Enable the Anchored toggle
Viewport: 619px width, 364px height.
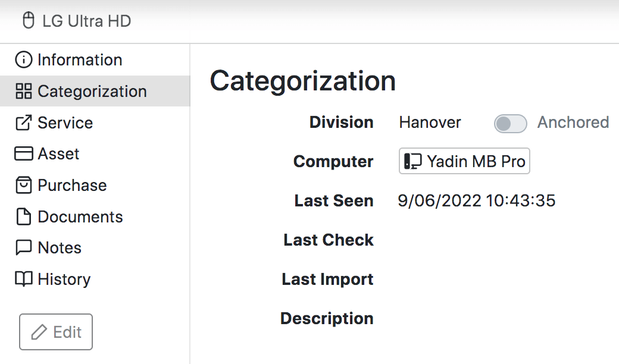tap(510, 123)
